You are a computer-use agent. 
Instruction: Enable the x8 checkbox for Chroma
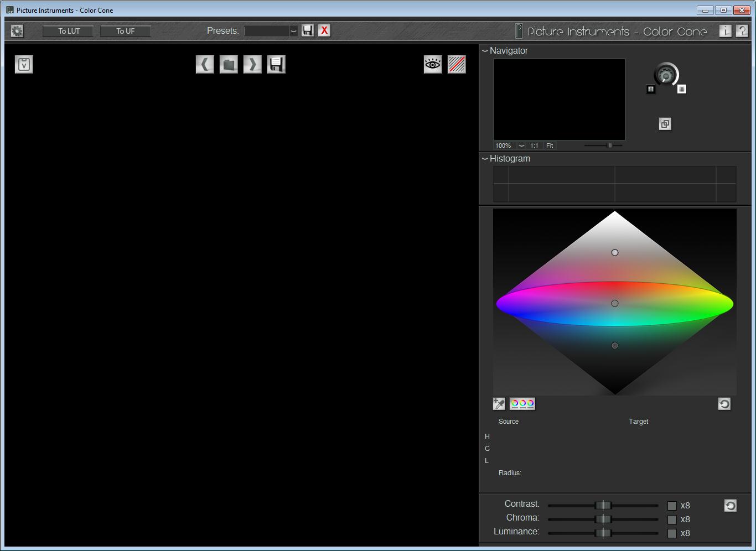(x=672, y=519)
